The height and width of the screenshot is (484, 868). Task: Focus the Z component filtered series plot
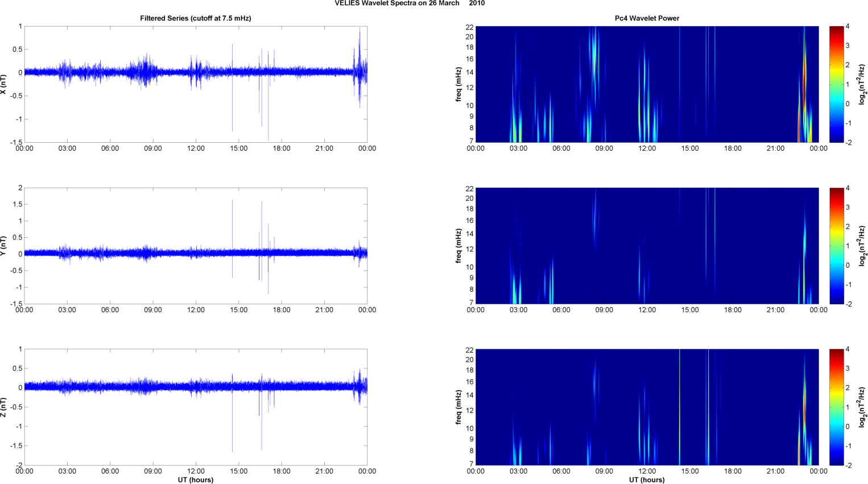195,407
